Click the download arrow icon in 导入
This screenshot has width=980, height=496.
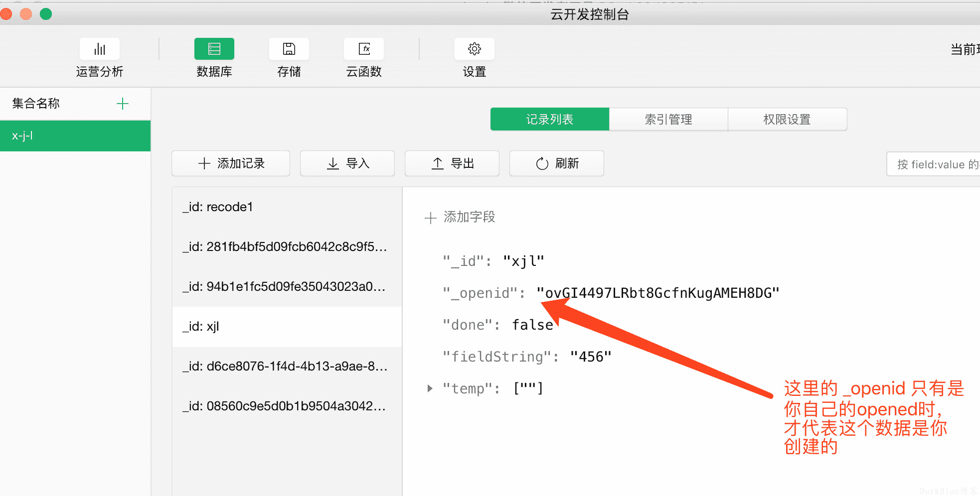click(x=333, y=163)
